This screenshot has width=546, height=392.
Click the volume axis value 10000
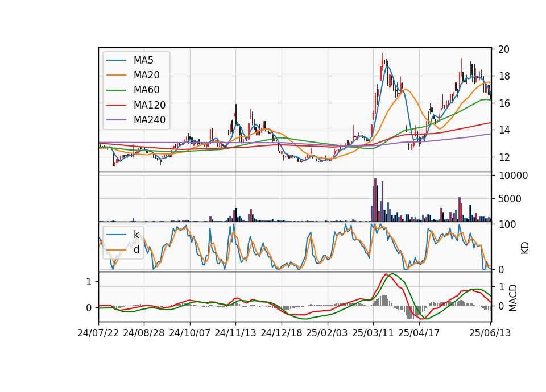[513, 176]
